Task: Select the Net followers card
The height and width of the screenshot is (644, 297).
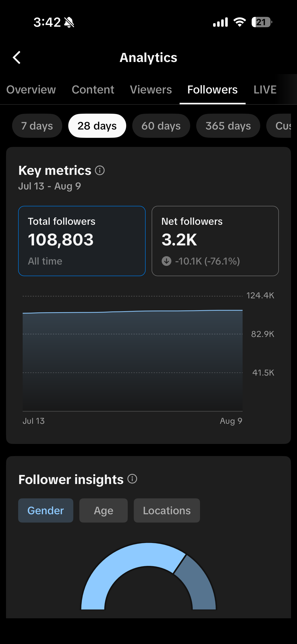Action: coord(215,241)
